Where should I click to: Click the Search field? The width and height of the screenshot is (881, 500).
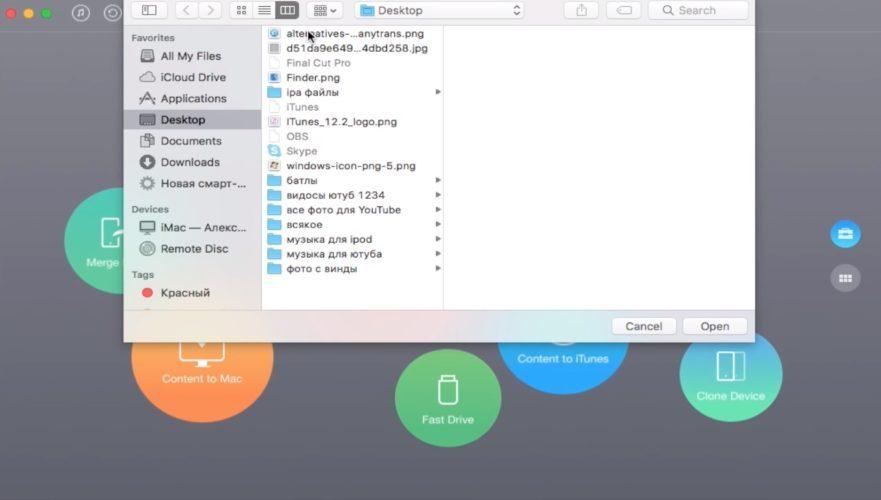(698, 10)
